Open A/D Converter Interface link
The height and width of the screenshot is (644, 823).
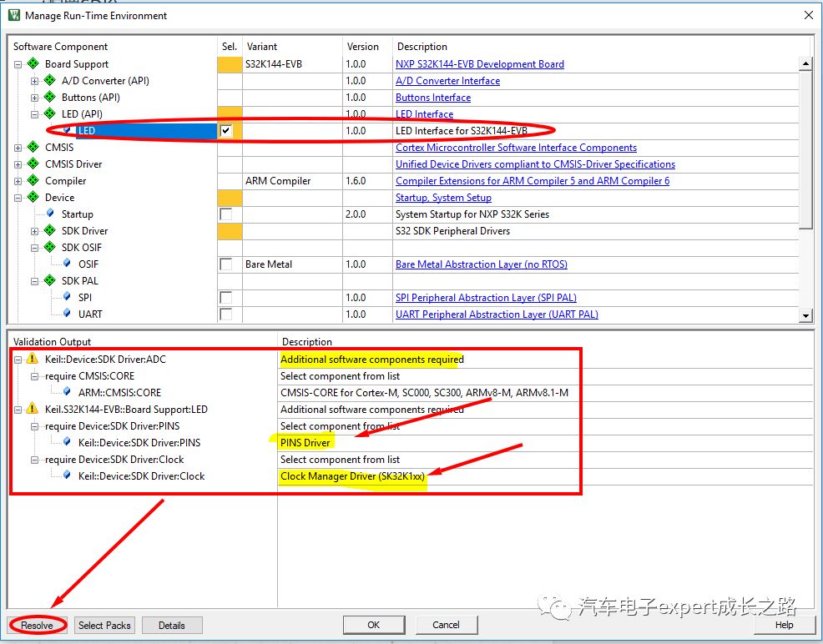click(447, 81)
